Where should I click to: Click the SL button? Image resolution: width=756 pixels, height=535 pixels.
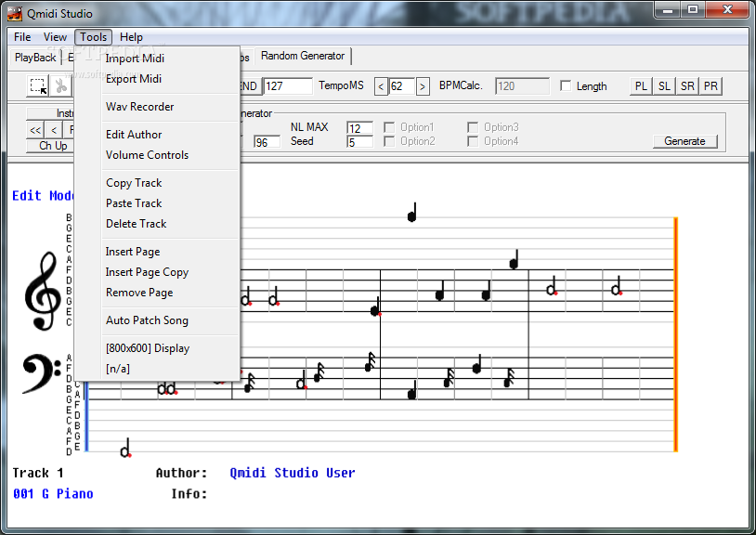tap(664, 86)
